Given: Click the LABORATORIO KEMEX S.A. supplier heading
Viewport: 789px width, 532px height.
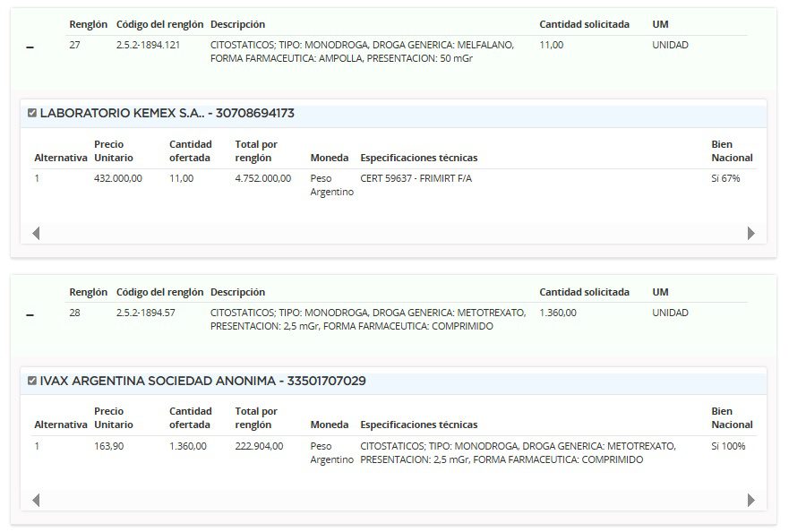Looking at the screenshot, I should pos(167,114).
